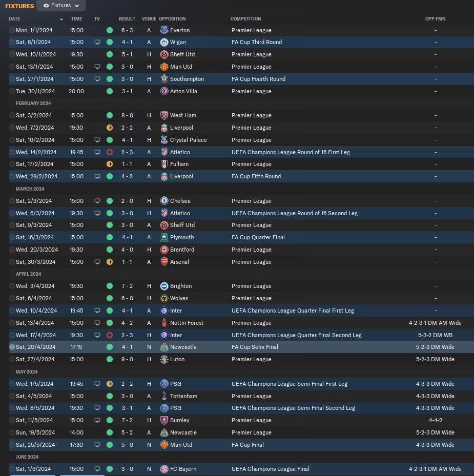Toggle the checkmark on the Newcastle 20/4/2024 row

[x=12, y=347]
